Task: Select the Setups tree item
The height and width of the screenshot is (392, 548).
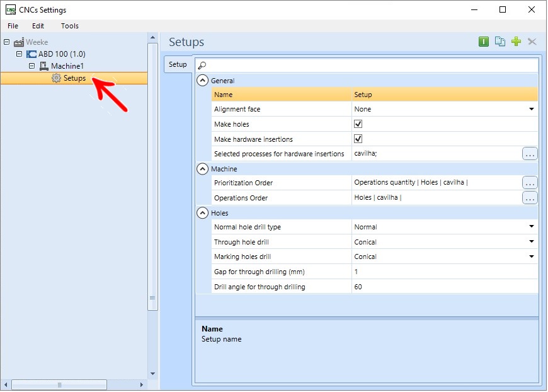Action: pyautogui.click(x=74, y=78)
